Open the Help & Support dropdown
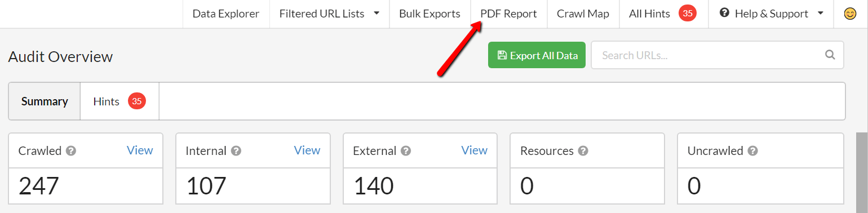Screen dimensions: 868x213 tap(771, 14)
